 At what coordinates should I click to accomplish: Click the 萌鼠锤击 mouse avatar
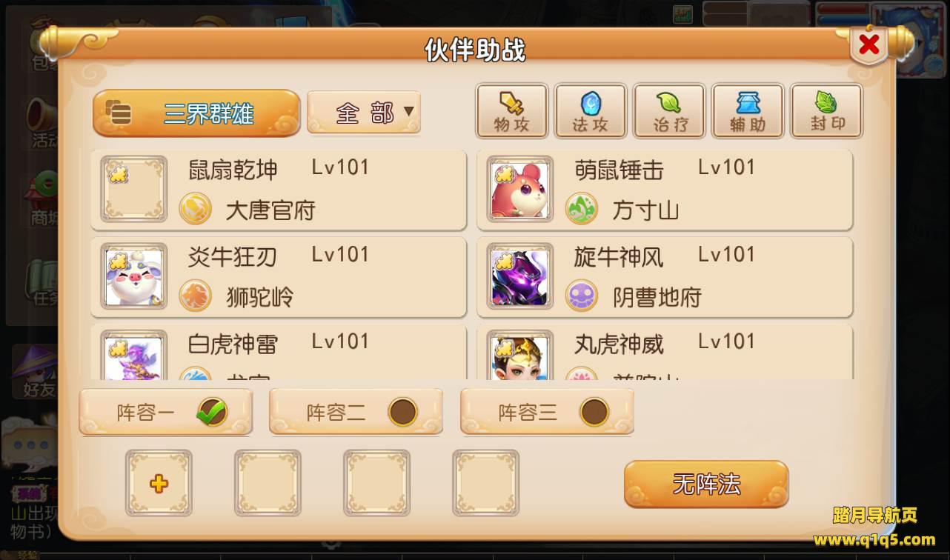coord(519,189)
